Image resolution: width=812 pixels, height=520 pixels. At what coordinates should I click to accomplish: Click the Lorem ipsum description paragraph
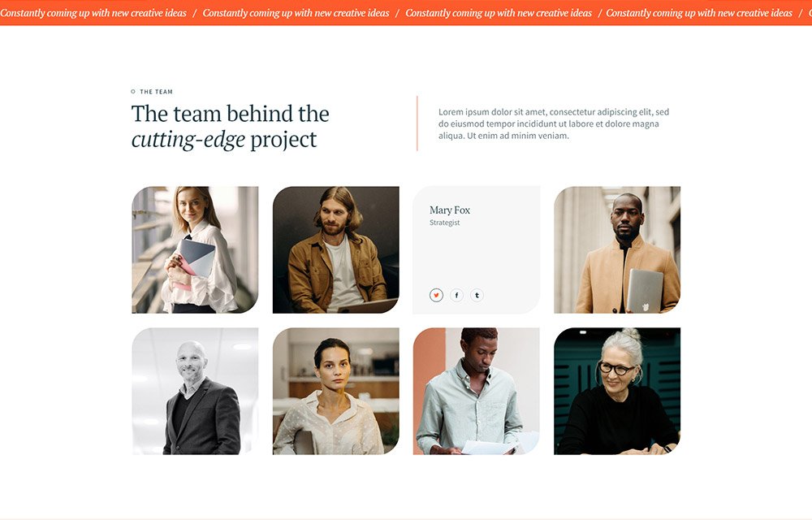pyautogui.click(x=554, y=123)
